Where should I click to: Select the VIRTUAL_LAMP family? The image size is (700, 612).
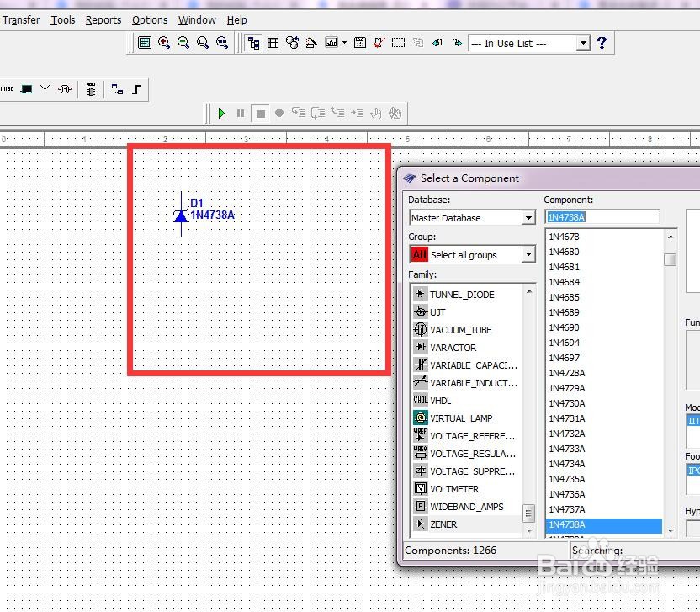pos(466,418)
